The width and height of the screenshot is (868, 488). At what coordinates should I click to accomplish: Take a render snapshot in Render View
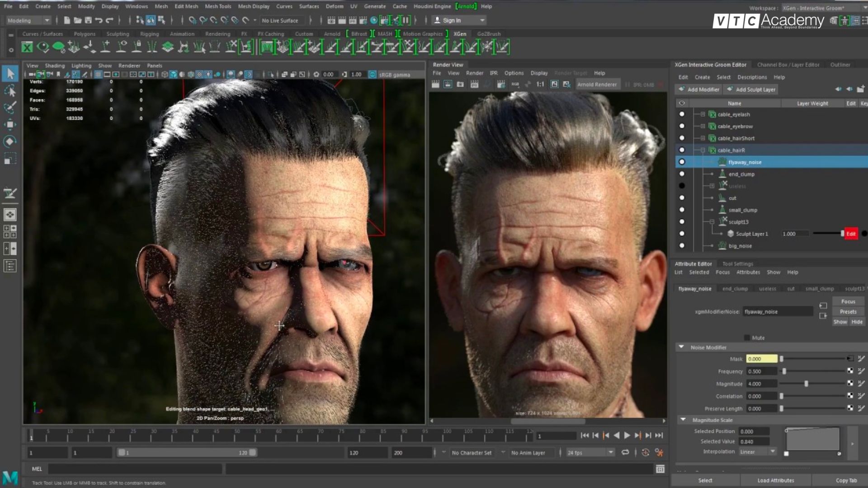point(460,84)
